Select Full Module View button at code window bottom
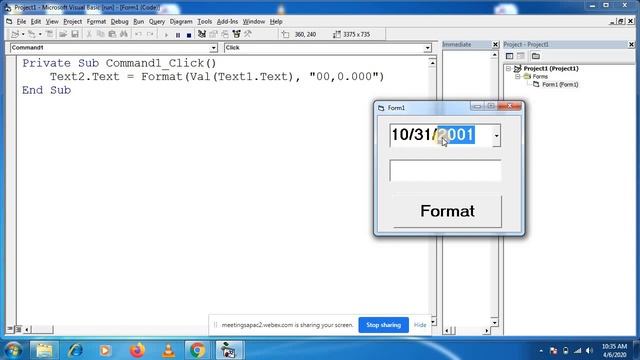640x360 pixels. click(18, 329)
